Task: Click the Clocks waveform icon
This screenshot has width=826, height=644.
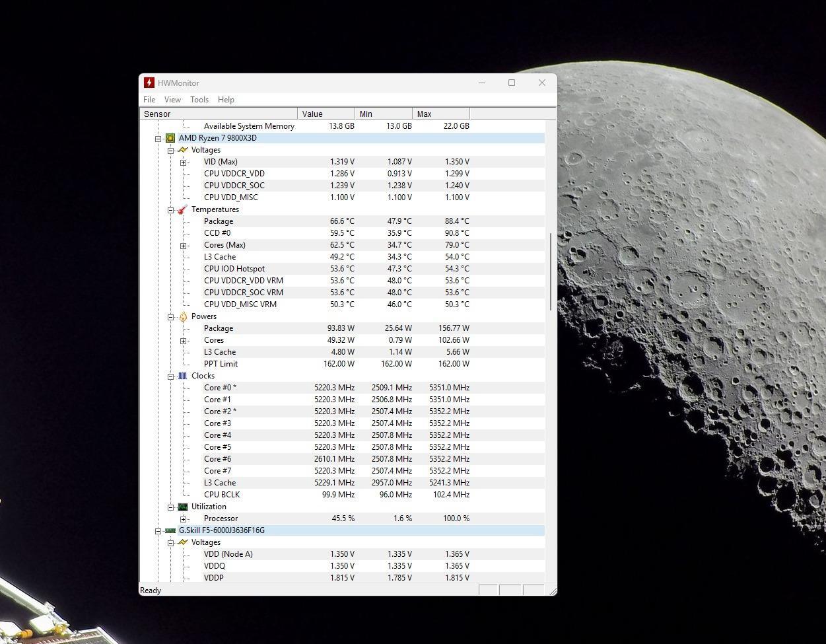Action: [x=183, y=376]
